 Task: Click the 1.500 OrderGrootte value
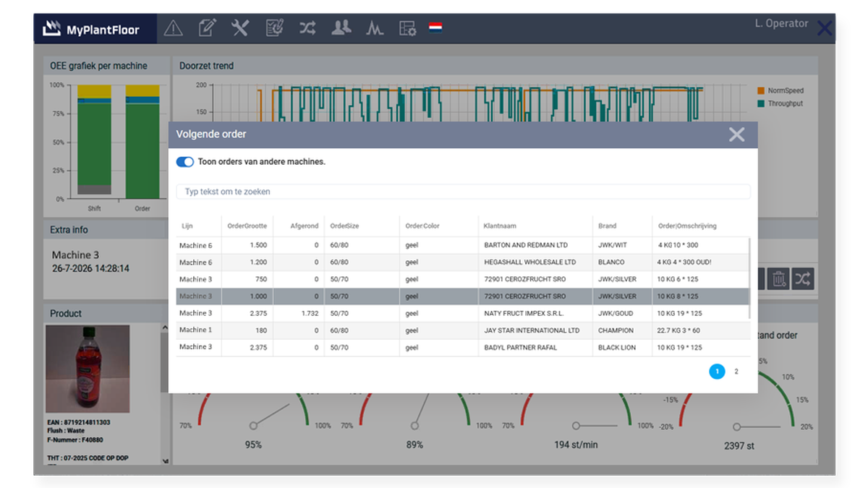point(258,245)
